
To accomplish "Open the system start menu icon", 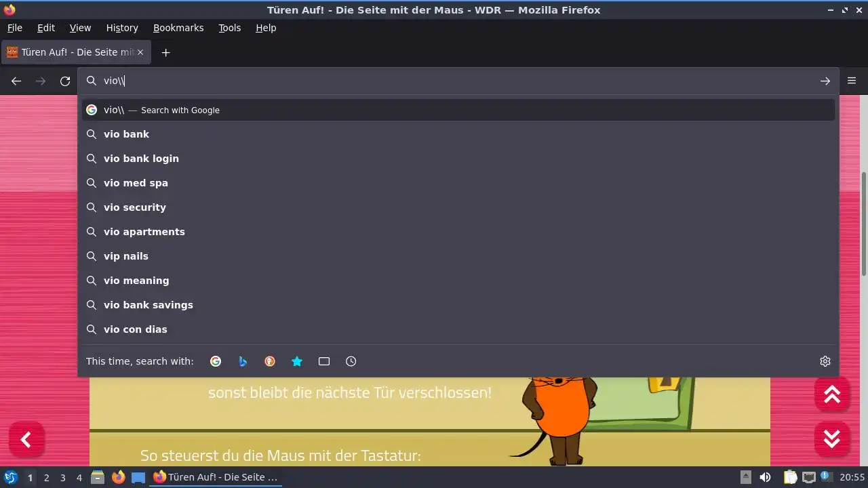I will [x=11, y=477].
